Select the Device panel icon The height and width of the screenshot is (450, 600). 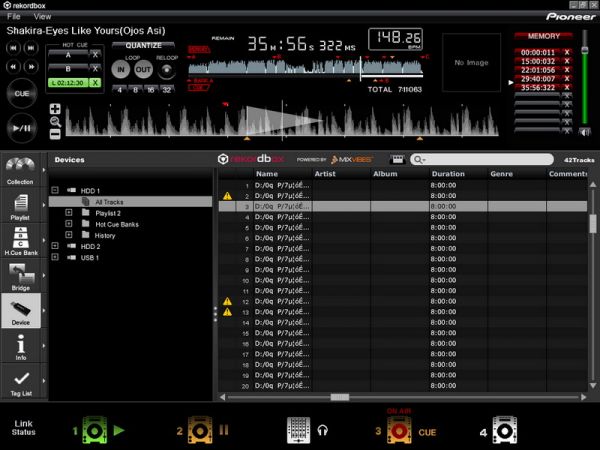21,311
